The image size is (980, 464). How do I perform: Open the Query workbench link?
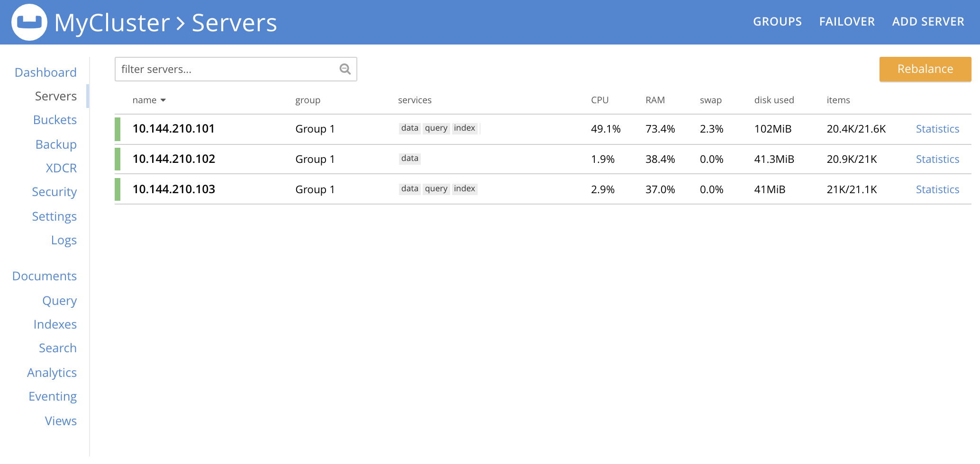pos(59,301)
